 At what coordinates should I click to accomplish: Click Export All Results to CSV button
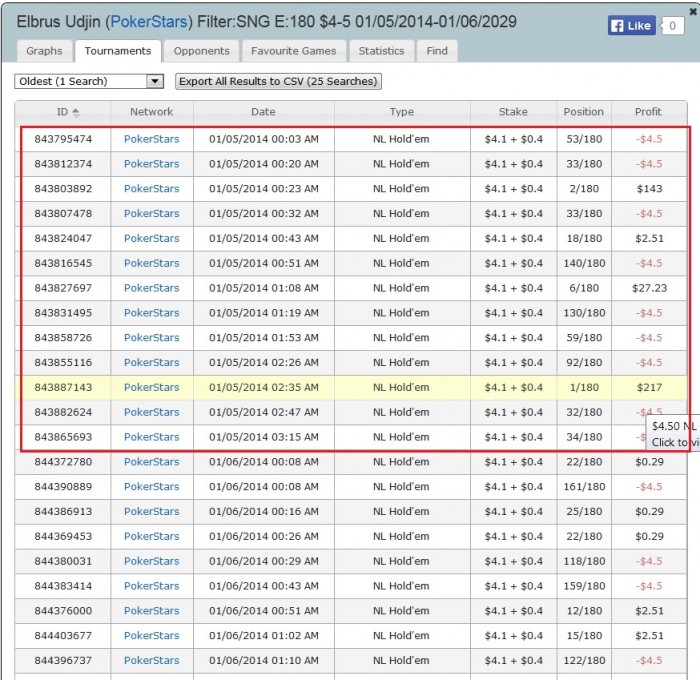278,81
